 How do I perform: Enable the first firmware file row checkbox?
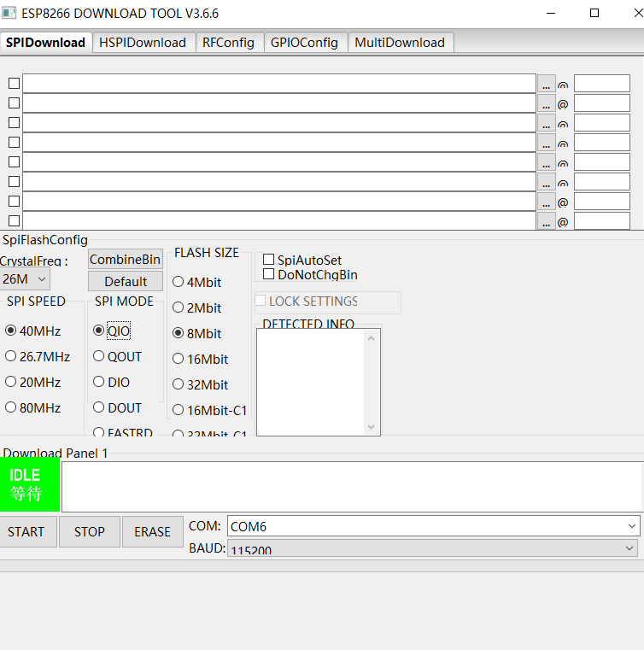coord(14,84)
